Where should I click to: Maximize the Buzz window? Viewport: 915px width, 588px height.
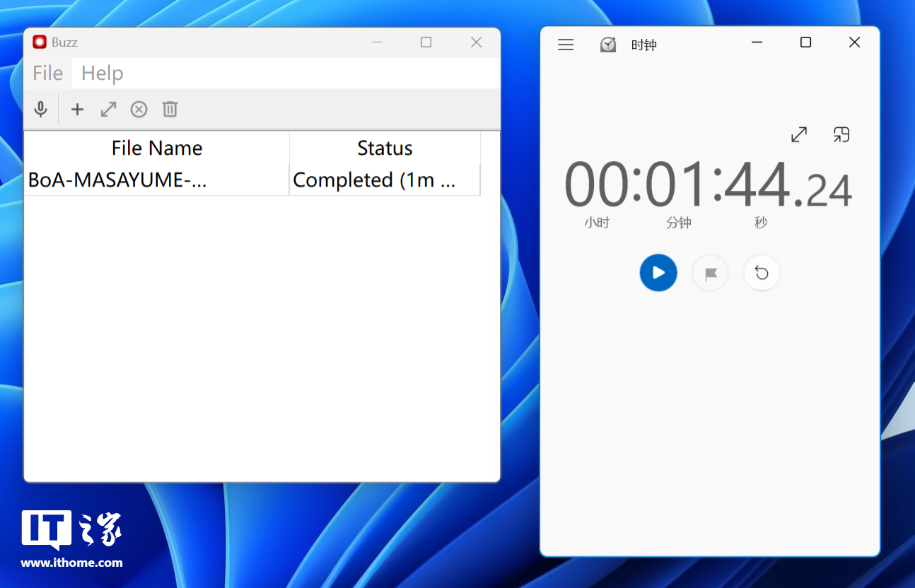(426, 42)
